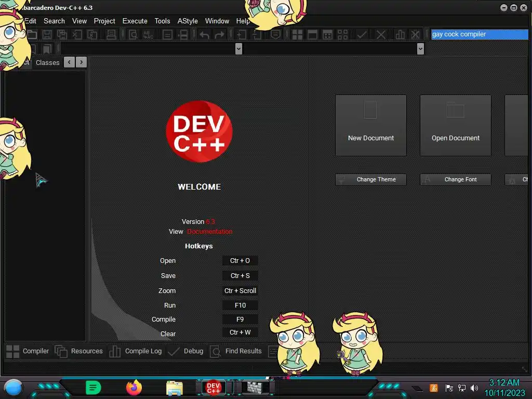Viewport: 532px width, 399px height.
Task: Switch to the Compile Log bottom tab
Action: [x=136, y=351]
